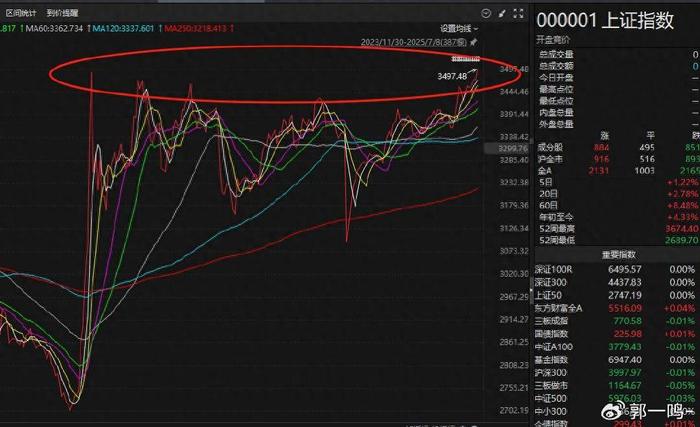Select the 中证500 index row

point(616,398)
